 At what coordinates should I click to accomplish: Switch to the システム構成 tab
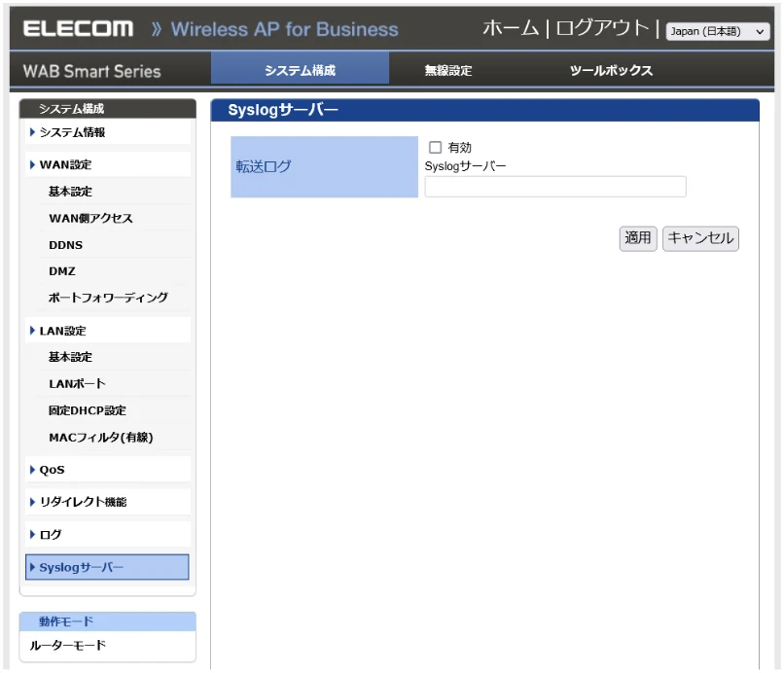[300, 70]
